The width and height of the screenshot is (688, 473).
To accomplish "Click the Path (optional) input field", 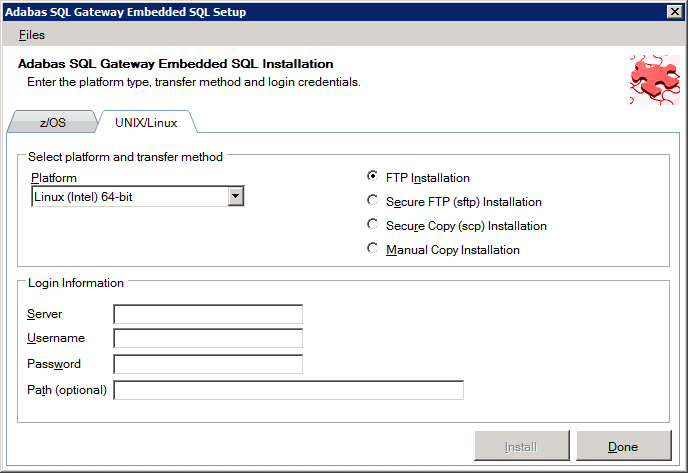I will pyautogui.click(x=288, y=390).
